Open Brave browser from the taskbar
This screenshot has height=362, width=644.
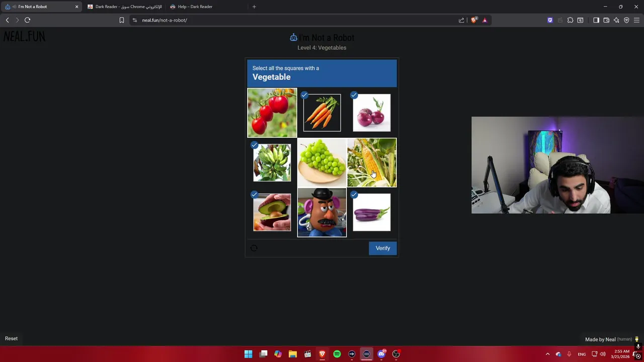(322, 354)
